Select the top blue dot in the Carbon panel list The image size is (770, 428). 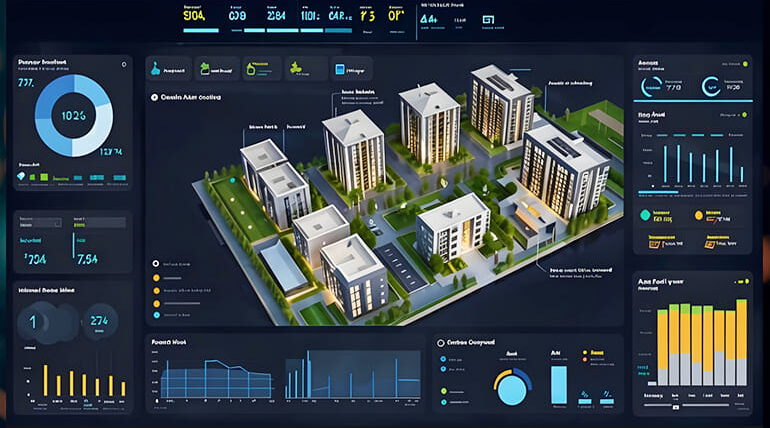click(x=443, y=359)
